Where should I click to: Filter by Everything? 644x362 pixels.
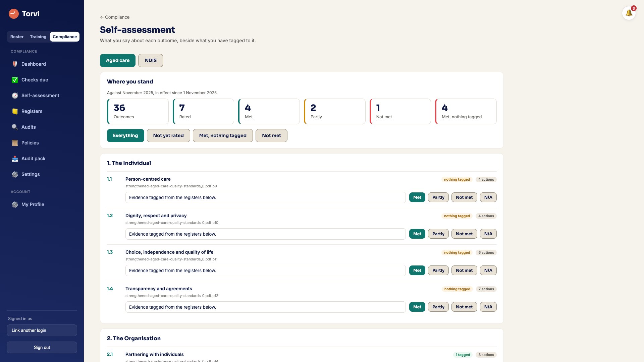click(125, 135)
